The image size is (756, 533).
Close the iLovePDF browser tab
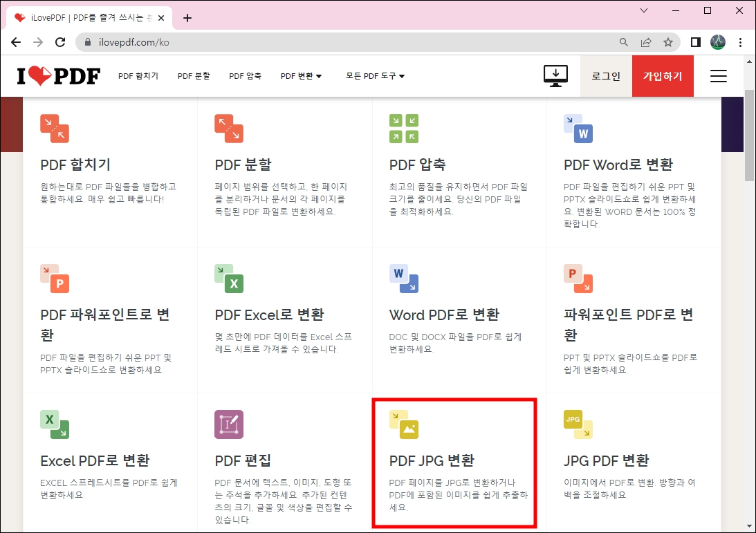pyautogui.click(x=161, y=18)
